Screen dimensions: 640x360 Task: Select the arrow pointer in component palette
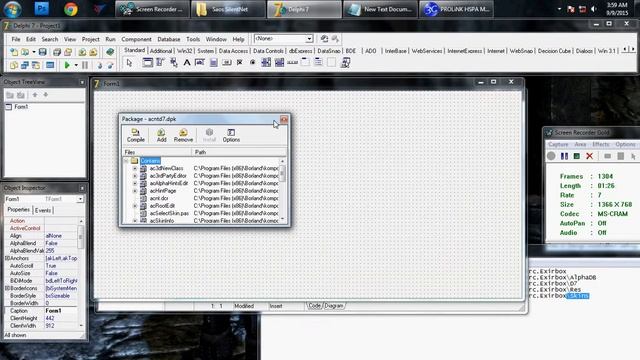[x=129, y=63]
